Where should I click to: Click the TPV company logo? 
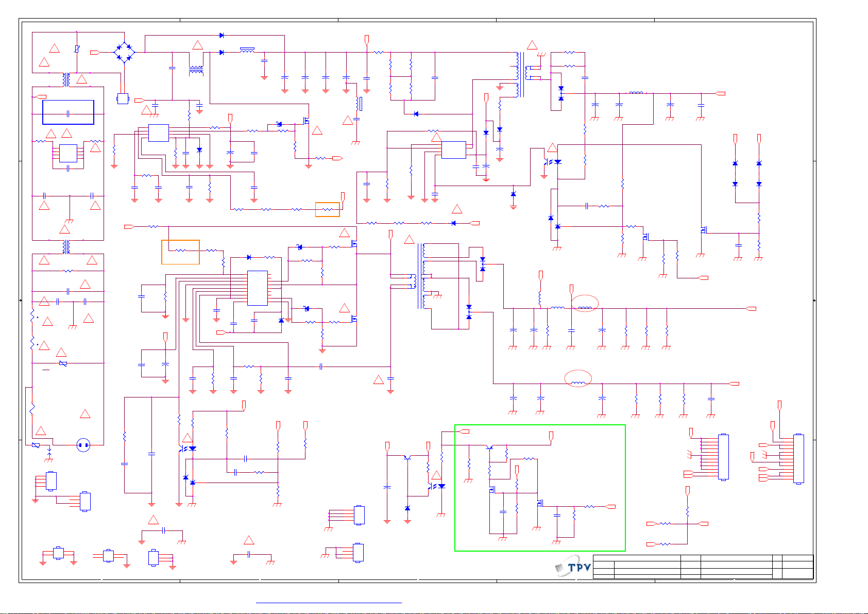click(573, 567)
